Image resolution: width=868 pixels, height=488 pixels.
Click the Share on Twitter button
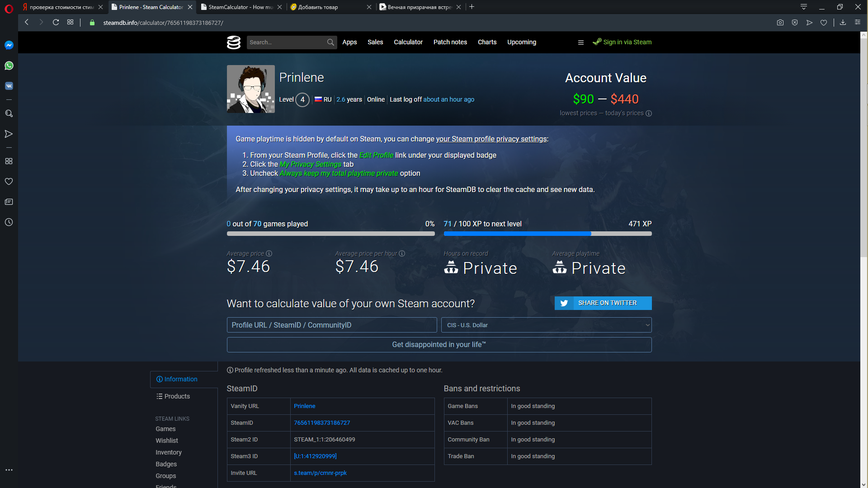[x=603, y=303]
